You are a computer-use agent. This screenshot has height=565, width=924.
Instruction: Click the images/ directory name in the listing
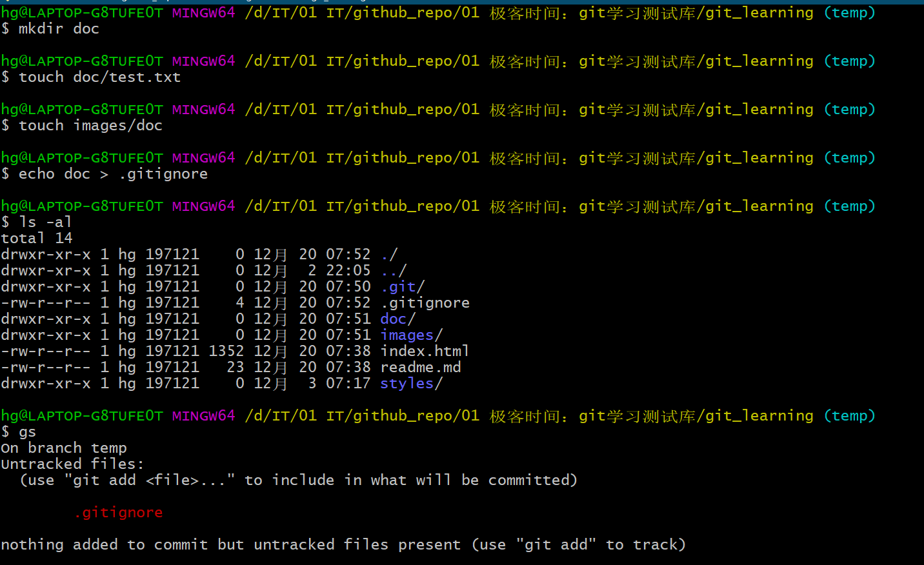point(412,335)
